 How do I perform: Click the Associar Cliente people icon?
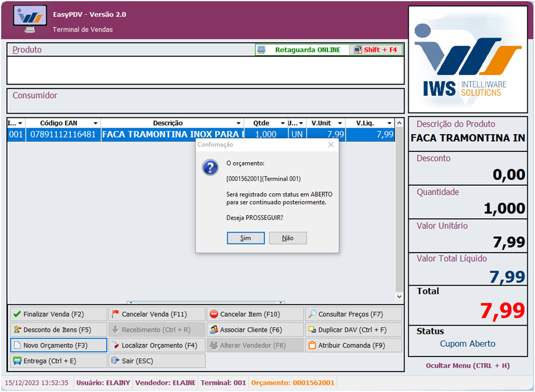pyautogui.click(x=214, y=330)
